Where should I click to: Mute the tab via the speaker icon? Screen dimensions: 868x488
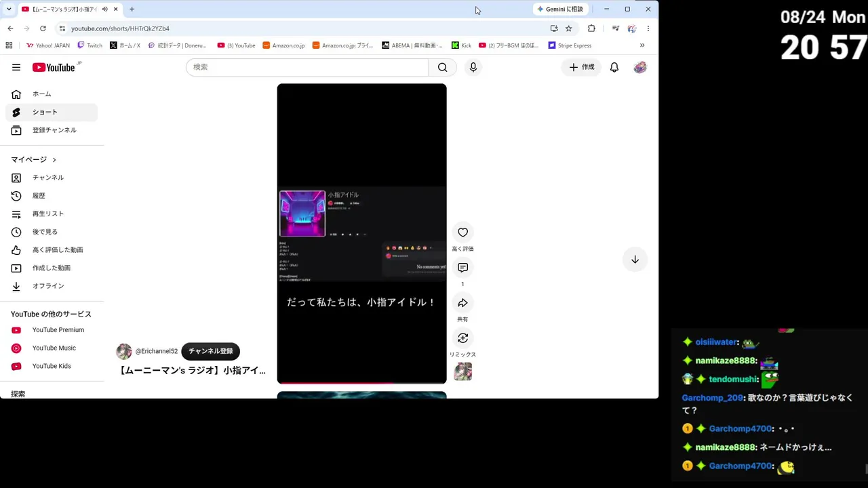point(105,9)
